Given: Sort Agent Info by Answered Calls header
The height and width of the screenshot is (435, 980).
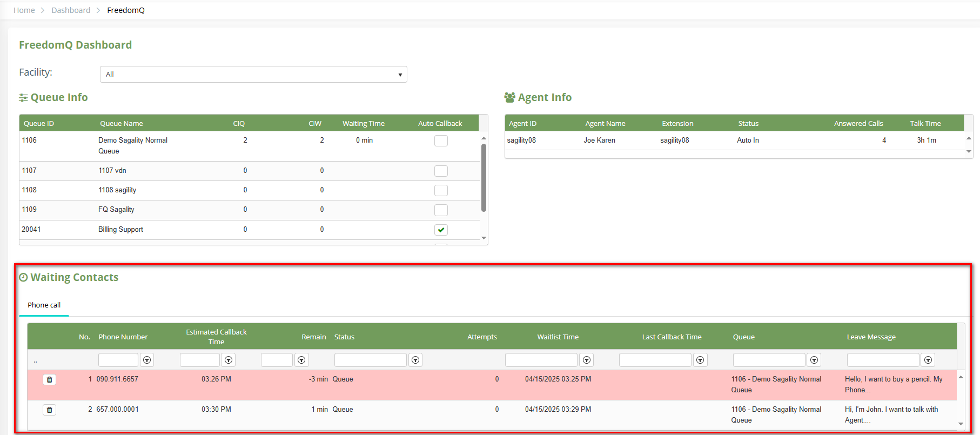Looking at the screenshot, I should [858, 124].
